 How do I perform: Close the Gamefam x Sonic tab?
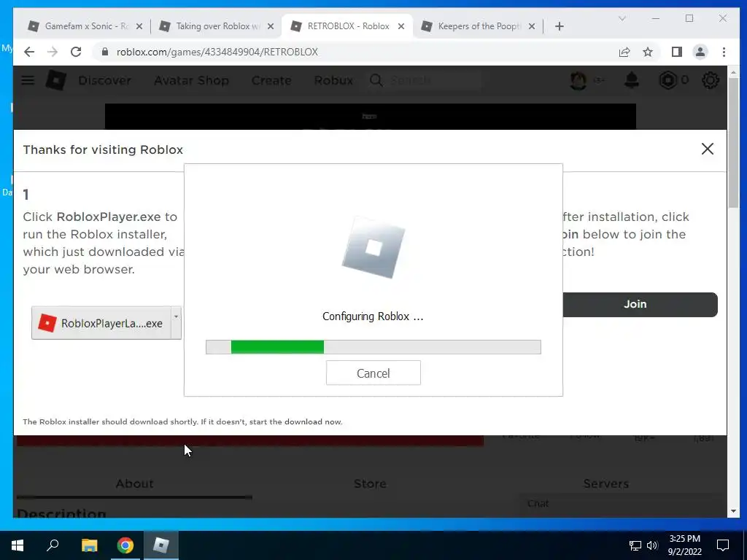click(139, 27)
